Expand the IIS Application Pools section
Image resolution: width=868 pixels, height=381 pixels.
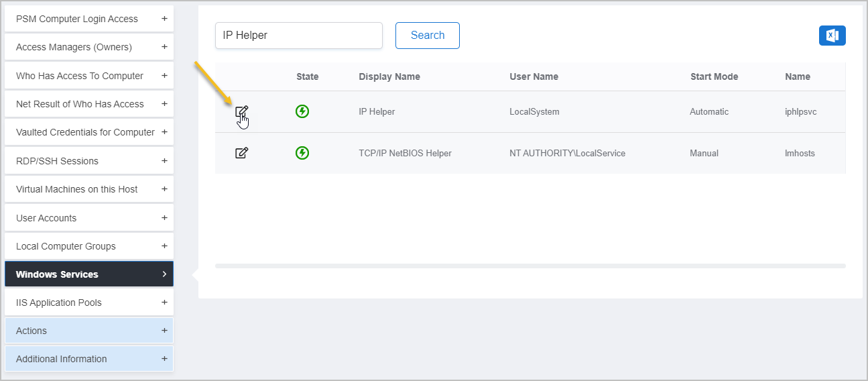[88, 303]
